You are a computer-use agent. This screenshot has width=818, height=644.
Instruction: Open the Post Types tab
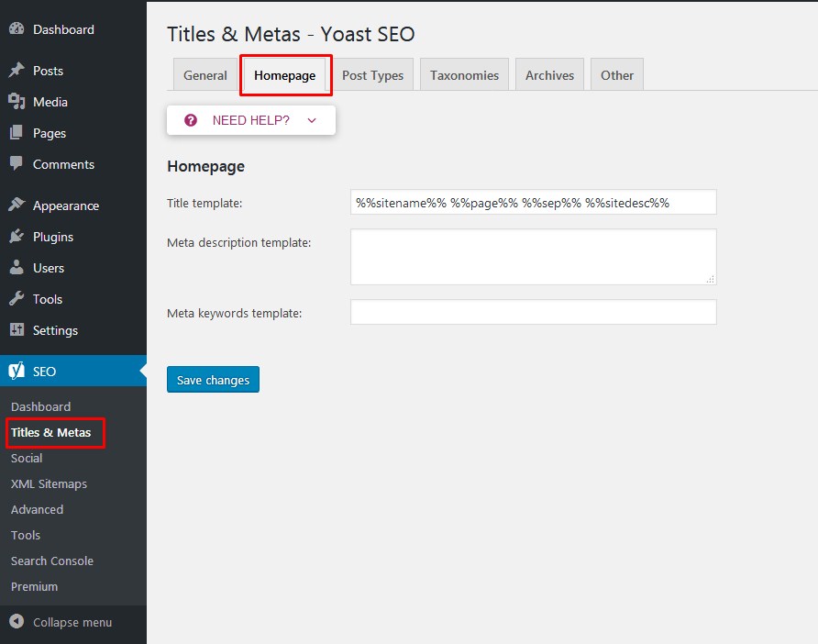[372, 75]
